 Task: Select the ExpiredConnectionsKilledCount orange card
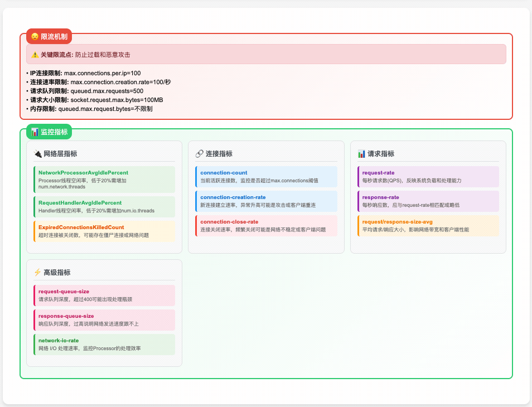(104, 231)
